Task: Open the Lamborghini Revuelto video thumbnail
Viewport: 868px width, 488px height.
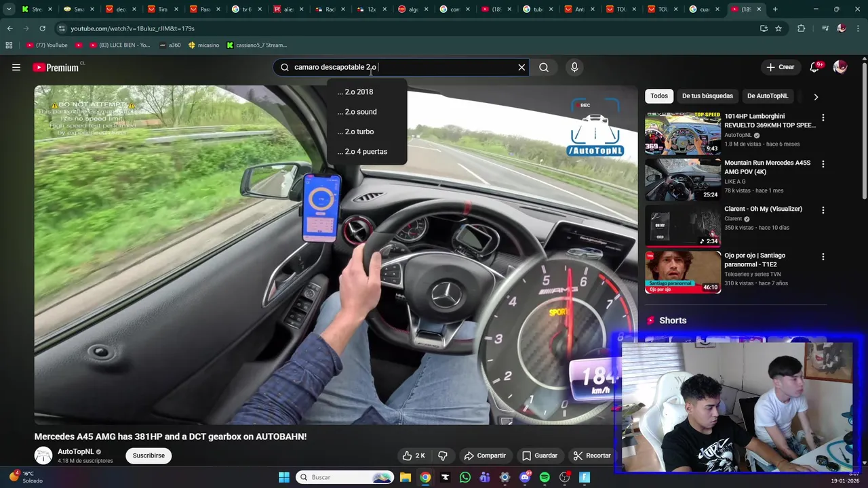Action: tap(683, 134)
